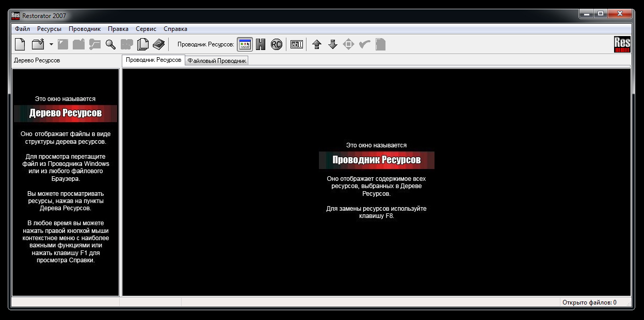Minimize the Restorator 2007 window

click(x=587, y=14)
